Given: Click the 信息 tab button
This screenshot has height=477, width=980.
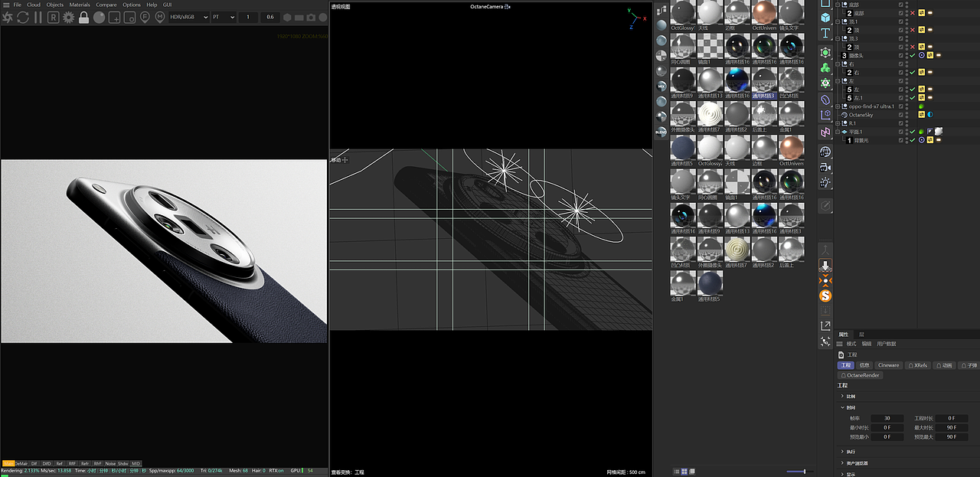Looking at the screenshot, I should pos(864,365).
